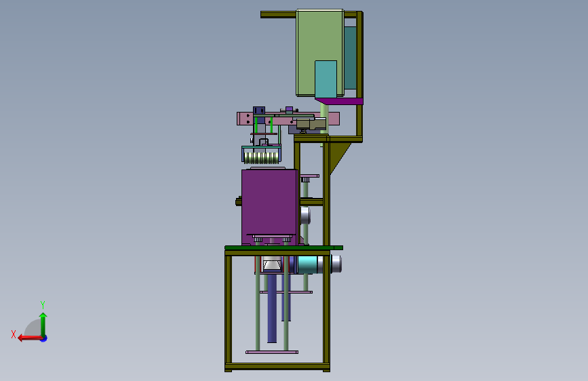588x381 pixels.
Task: Select the cyan motor cylinder under the table
Action: click(x=307, y=265)
